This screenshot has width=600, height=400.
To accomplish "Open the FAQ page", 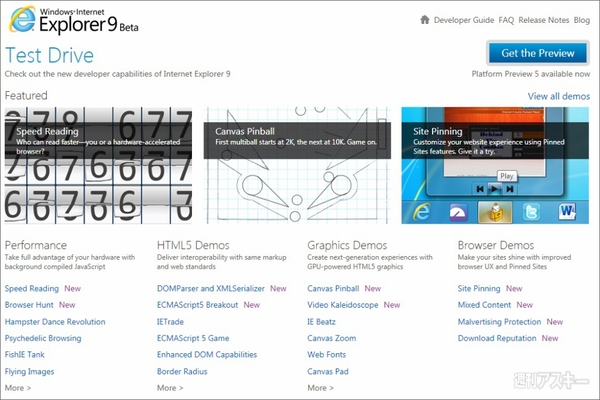I will (x=506, y=20).
